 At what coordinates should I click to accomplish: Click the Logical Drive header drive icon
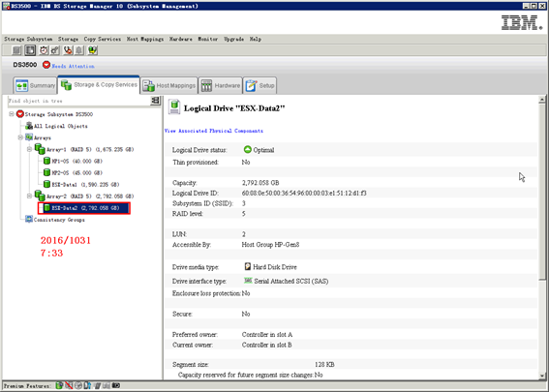click(174, 107)
